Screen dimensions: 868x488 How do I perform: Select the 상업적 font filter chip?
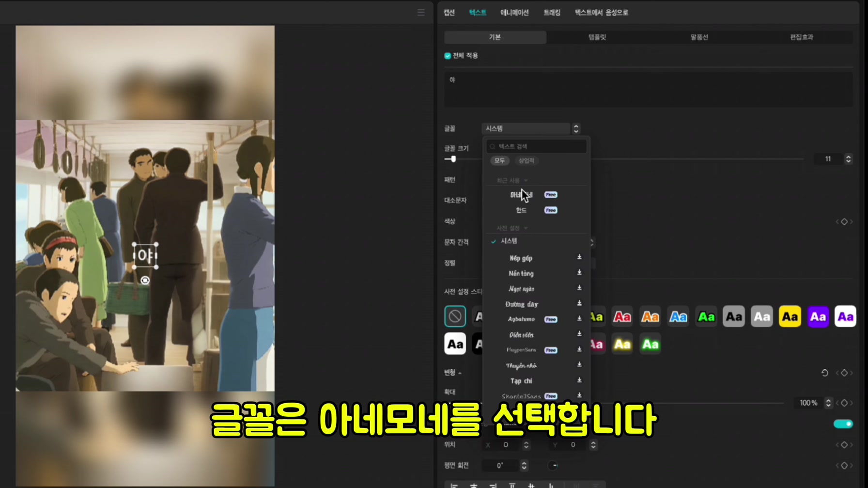(526, 160)
